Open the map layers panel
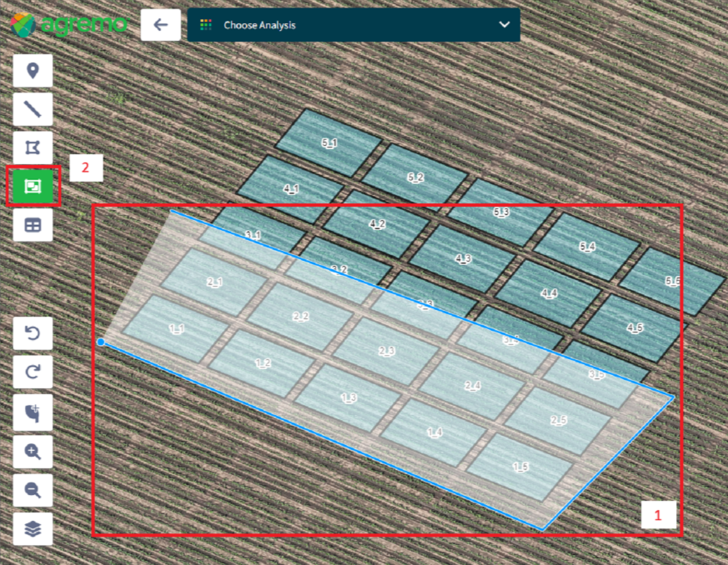This screenshot has height=565, width=728. pyautogui.click(x=33, y=527)
